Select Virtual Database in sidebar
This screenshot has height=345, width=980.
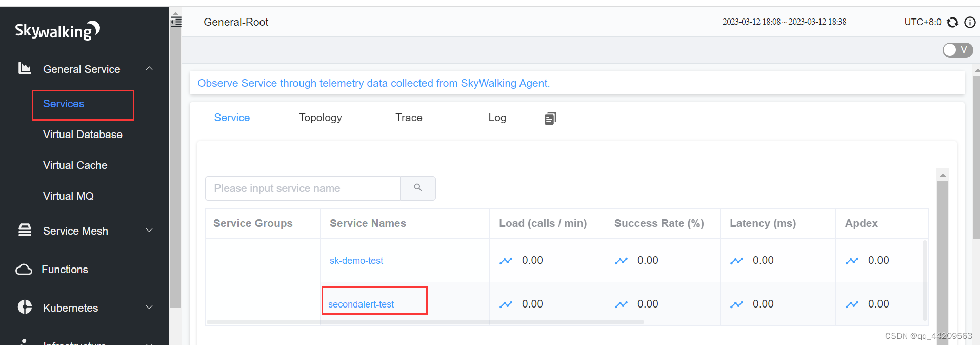pos(83,135)
